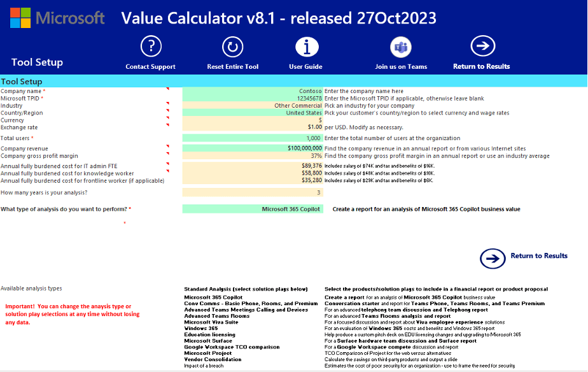Click the Contact Support question mark icon
The image size is (588, 372).
(151, 46)
